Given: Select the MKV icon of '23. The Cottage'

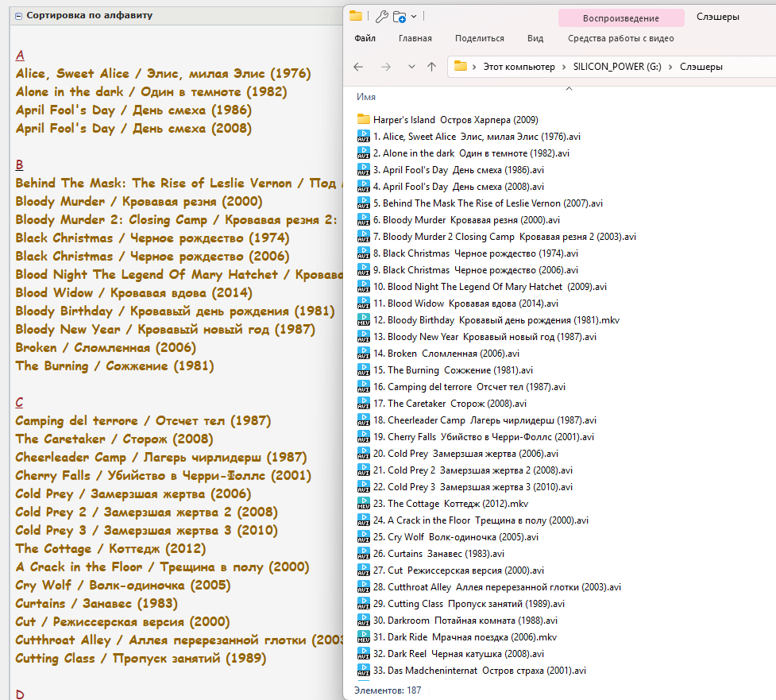Looking at the screenshot, I should coord(363,504).
